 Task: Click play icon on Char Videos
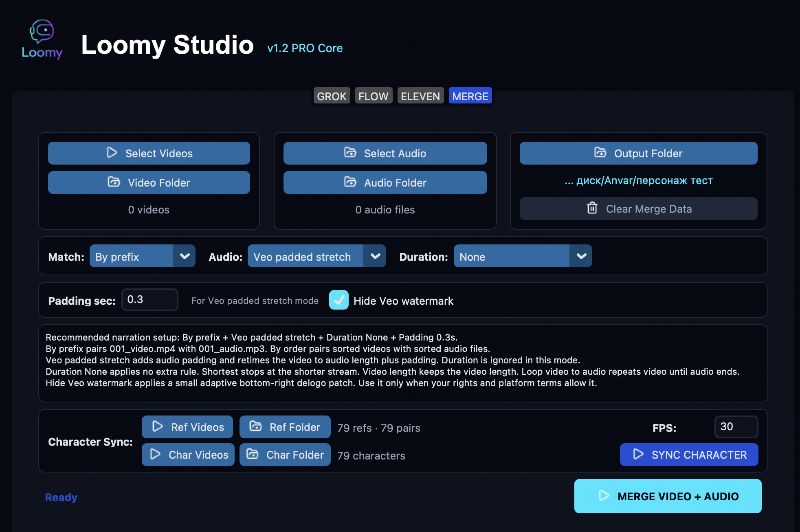(155, 454)
